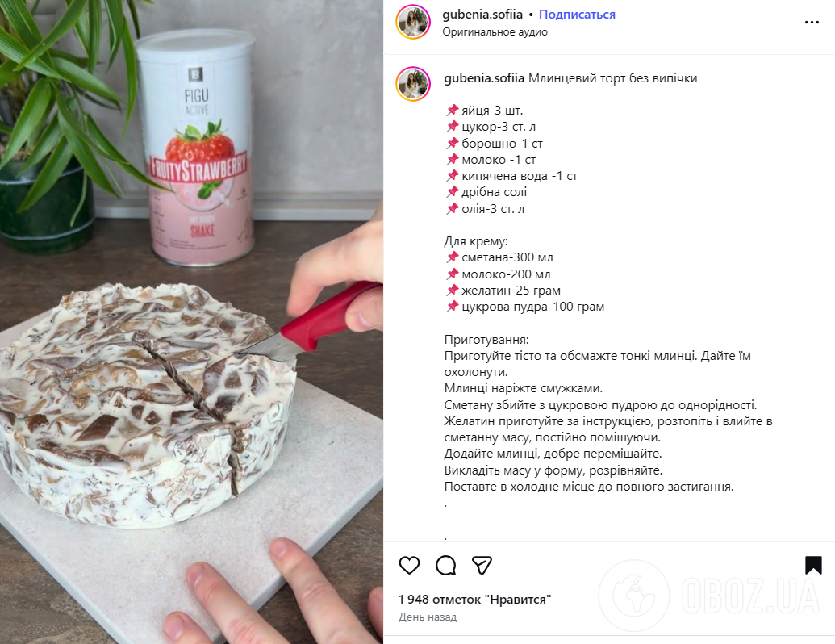Click the Подписаться follow link
Screen dimensions: 835x644
click(x=577, y=15)
